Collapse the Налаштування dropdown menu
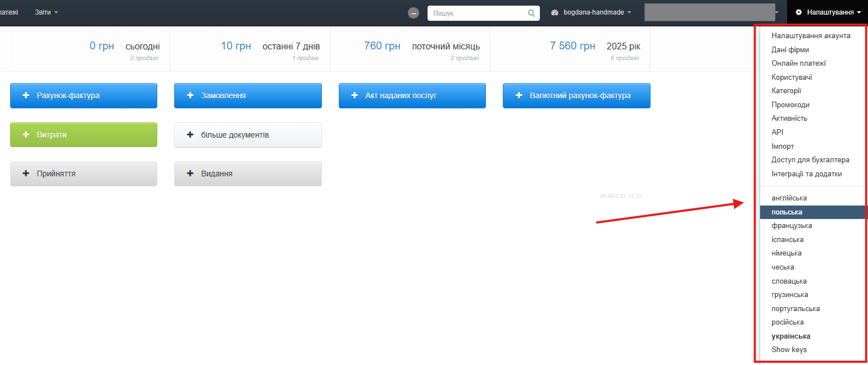Image resolution: width=868 pixels, height=365 pixels. click(828, 12)
